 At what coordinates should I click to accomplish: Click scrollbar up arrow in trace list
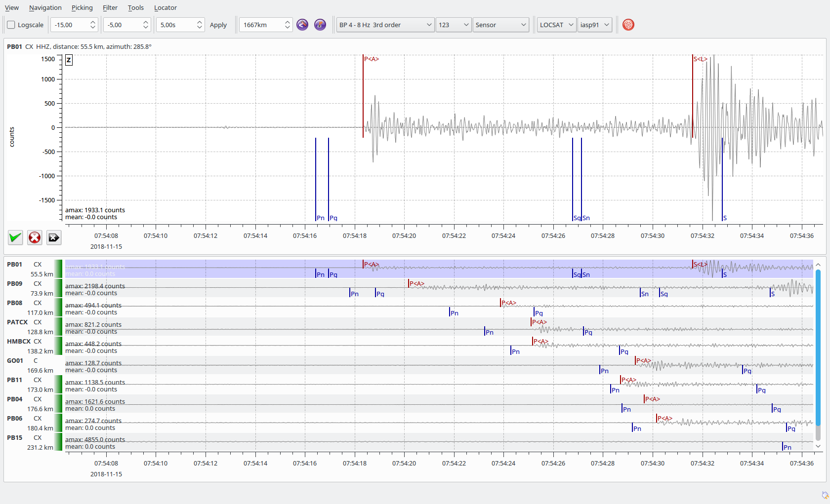pyautogui.click(x=818, y=264)
